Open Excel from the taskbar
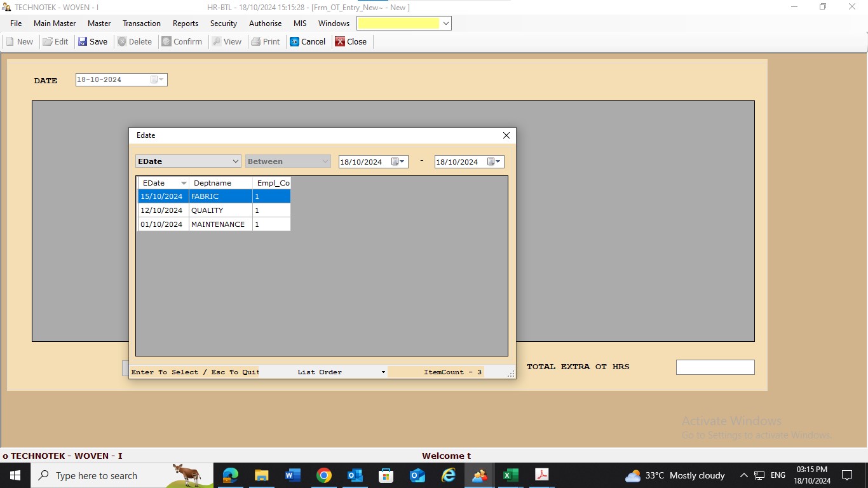The image size is (868, 488). tap(510, 475)
